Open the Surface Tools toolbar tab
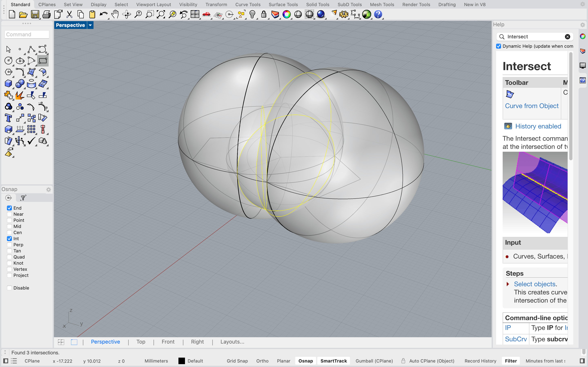The image size is (588, 367). tap(283, 4)
